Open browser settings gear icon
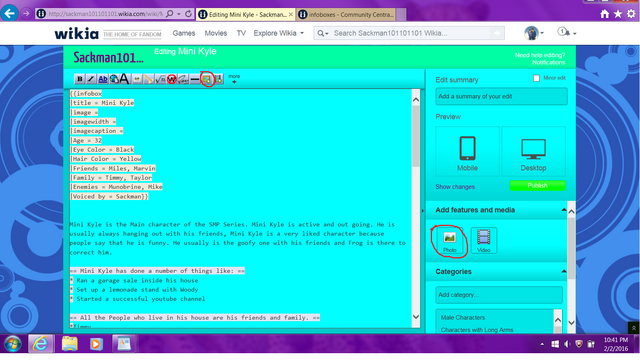The image size is (640, 360). pyautogui.click(x=631, y=14)
